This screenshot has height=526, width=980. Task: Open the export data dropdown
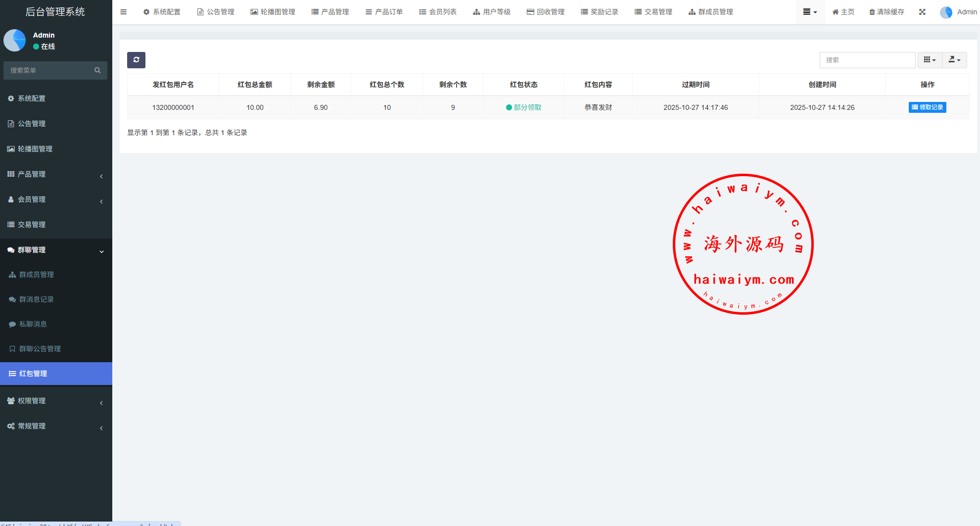tap(954, 60)
